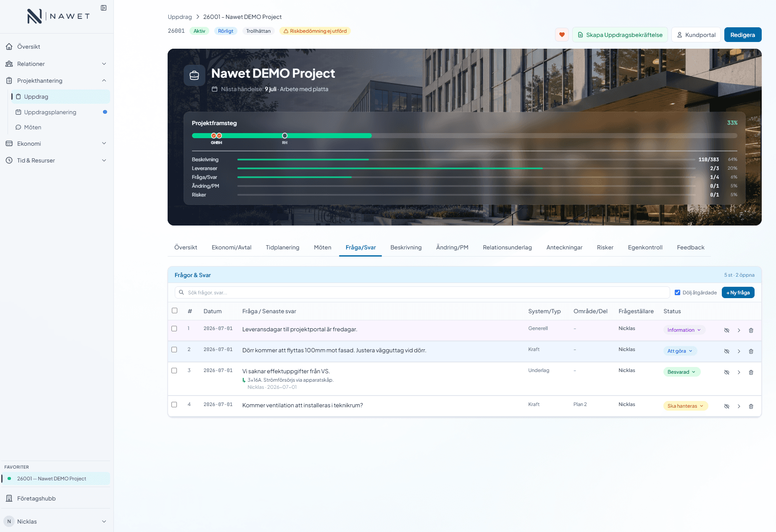Click the trash icon for question 1

click(751, 330)
